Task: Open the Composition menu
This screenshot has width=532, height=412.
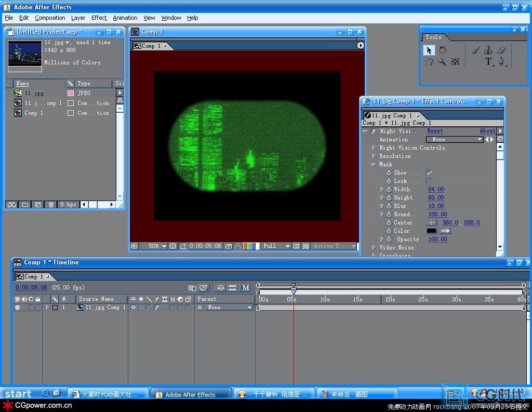Action: pyautogui.click(x=50, y=18)
